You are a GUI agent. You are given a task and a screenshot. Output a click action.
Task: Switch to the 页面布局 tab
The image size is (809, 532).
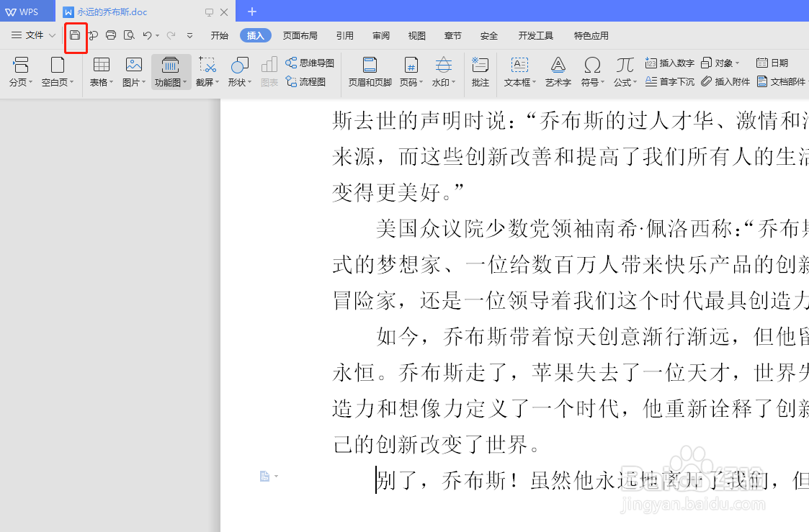(300, 35)
